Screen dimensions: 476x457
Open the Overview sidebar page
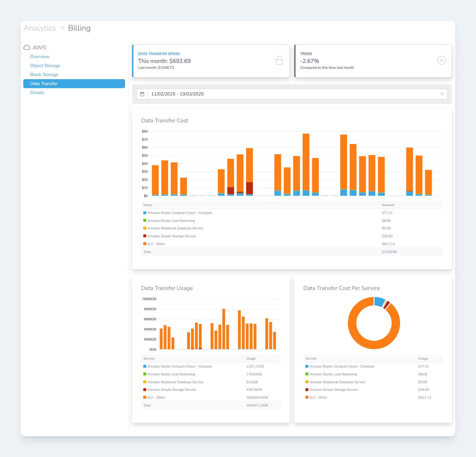click(x=40, y=57)
